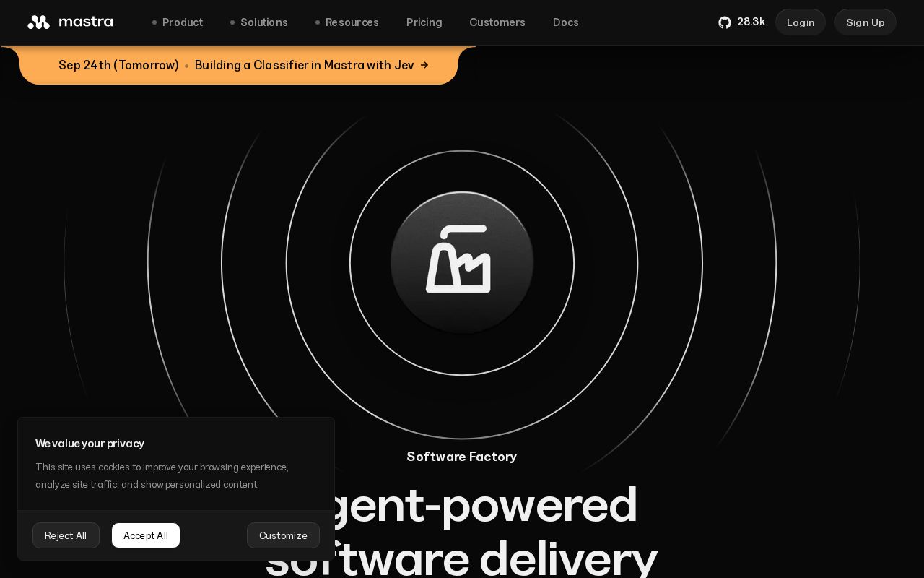The height and width of the screenshot is (578, 924).
Task: Open the Customers page
Action: click(x=497, y=22)
